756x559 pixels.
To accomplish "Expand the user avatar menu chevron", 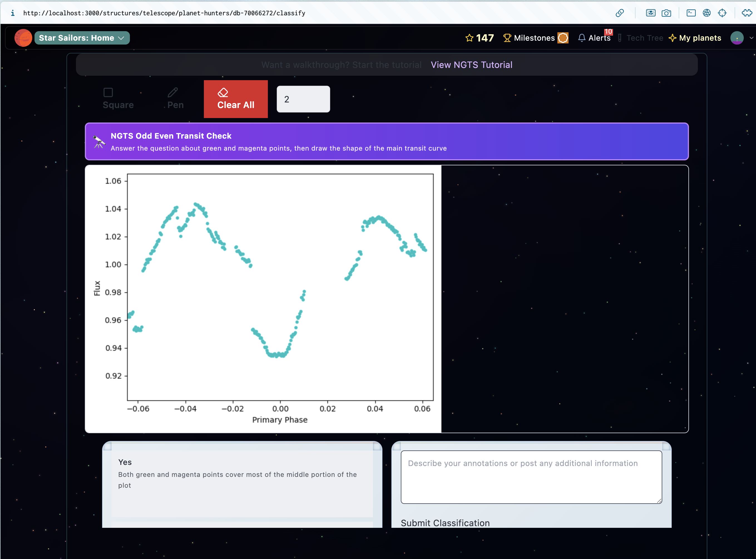I will (751, 38).
